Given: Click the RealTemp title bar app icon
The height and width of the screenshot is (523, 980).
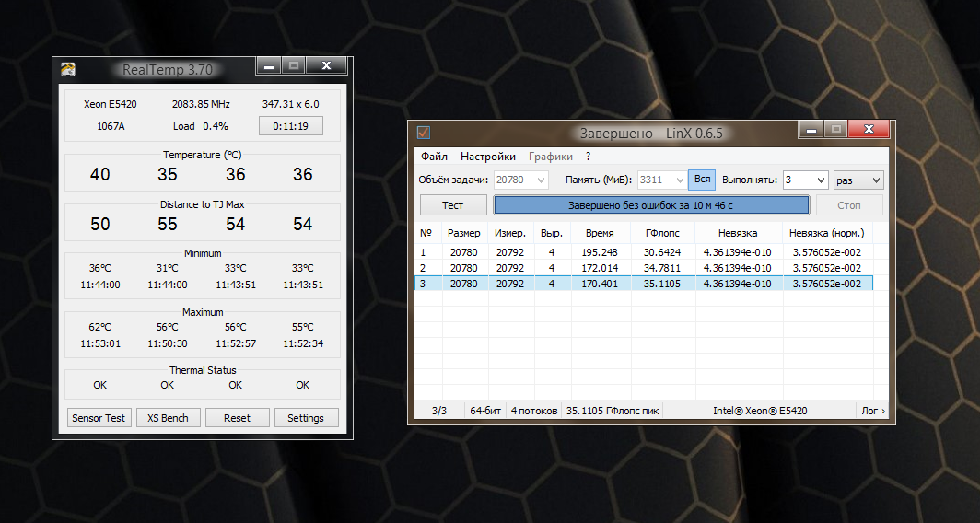Looking at the screenshot, I should pyautogui.click(x=68, y=69).
